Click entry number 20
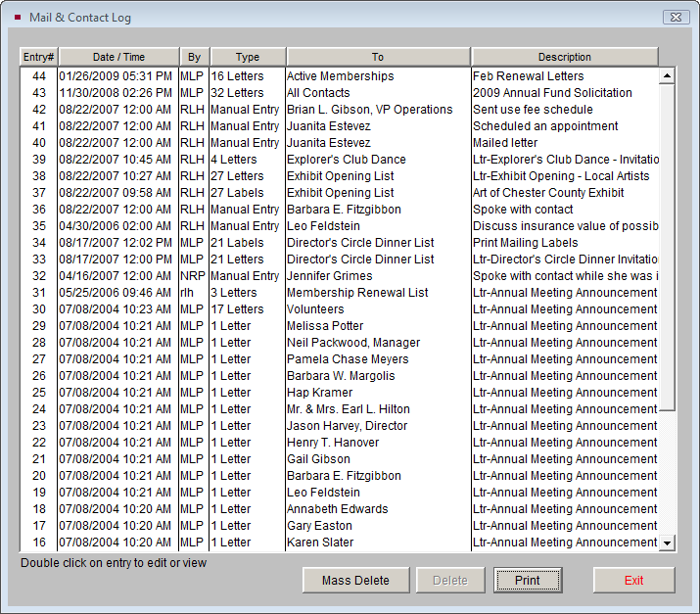700x614 pixels. click(x=39, y=476)
